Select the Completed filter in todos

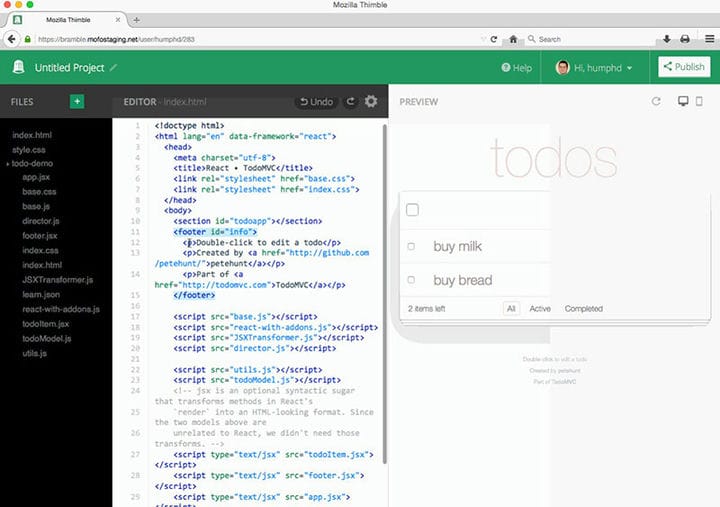[x=584, y=309]
